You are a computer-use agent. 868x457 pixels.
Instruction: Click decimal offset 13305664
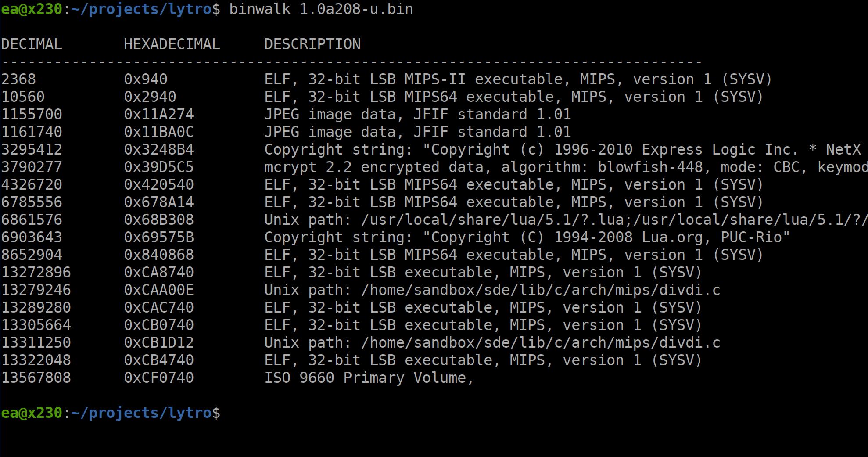(36, 325)
